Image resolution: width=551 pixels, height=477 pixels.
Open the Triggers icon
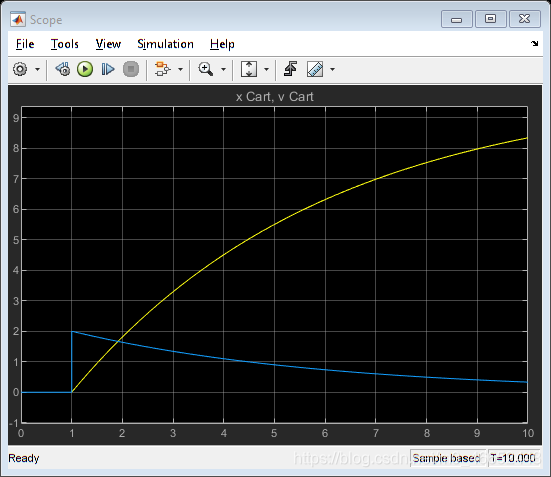[290, 69]
